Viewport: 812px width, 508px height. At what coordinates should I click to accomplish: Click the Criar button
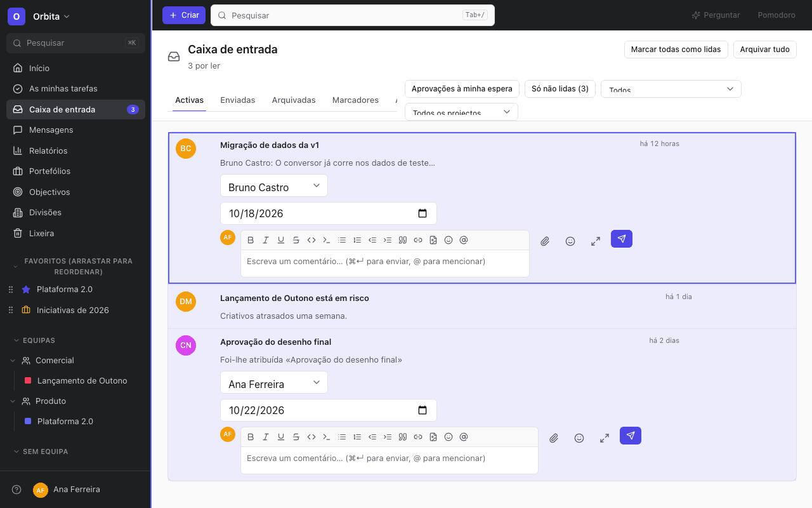(184, 15)
